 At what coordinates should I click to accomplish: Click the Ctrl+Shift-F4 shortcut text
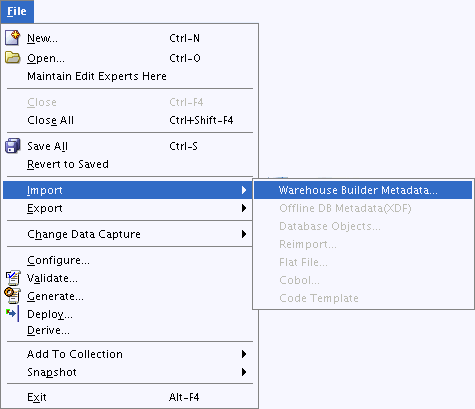pyautogui.click(x=201, y=120)
